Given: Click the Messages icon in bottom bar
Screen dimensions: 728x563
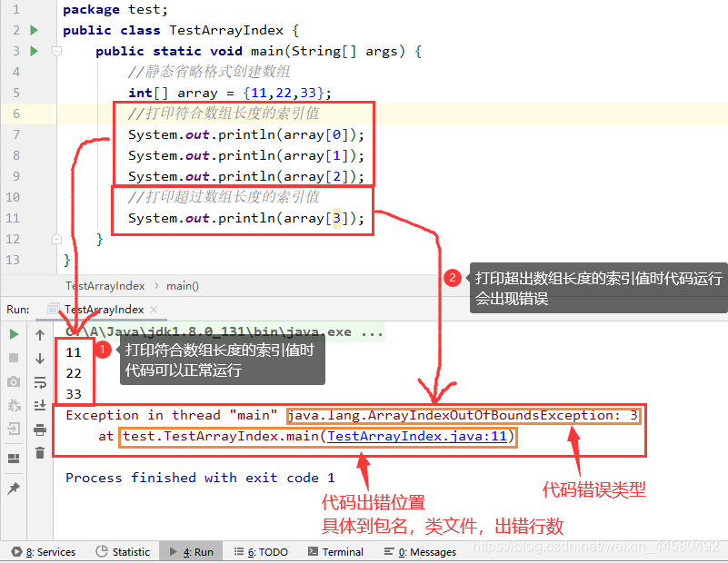Looking at the screenshot, I should (x=389, y=551).
